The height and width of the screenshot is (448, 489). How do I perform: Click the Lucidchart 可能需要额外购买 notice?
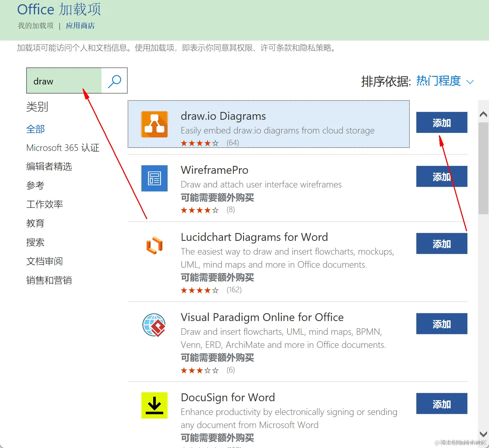click(x=217, y=278)
